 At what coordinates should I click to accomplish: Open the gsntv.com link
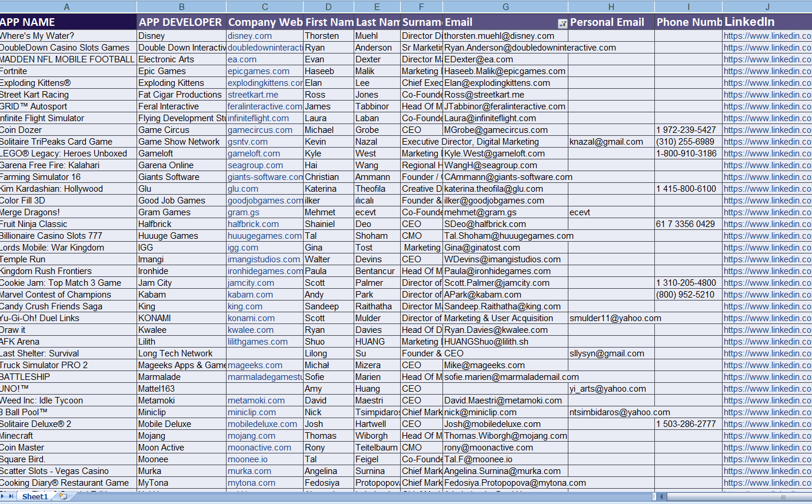tap(248, 142)
